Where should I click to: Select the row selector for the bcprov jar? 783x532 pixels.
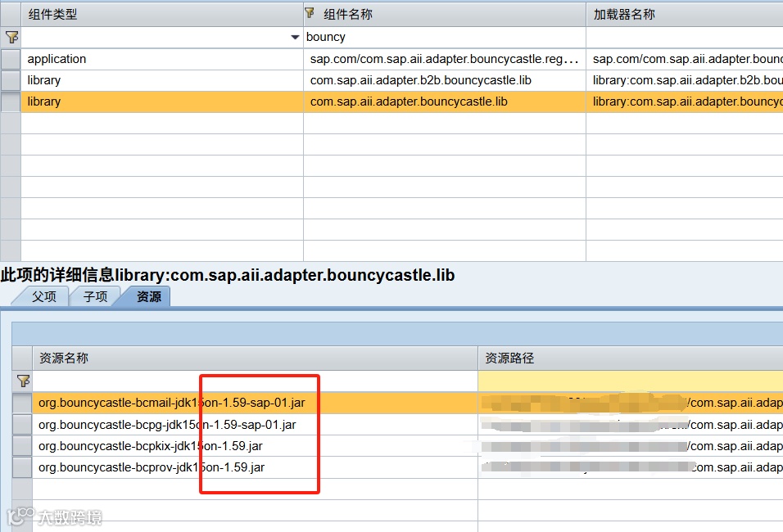tap(22, 467)
